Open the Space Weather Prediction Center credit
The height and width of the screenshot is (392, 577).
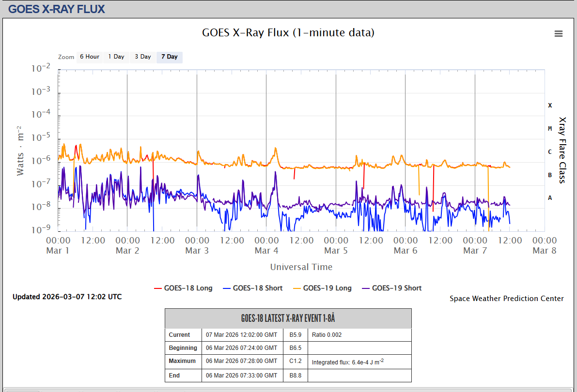tap(506, 299)
